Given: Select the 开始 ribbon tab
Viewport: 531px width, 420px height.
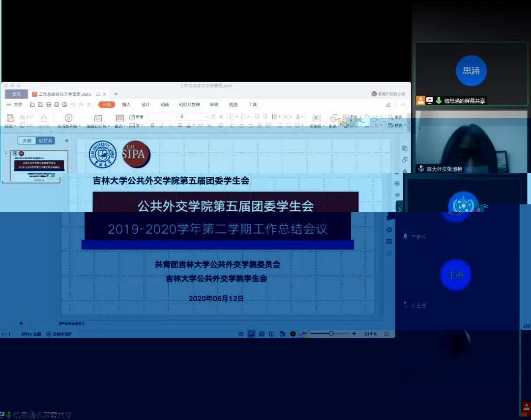Looking at the screenshot, I should tap(107, 105).
